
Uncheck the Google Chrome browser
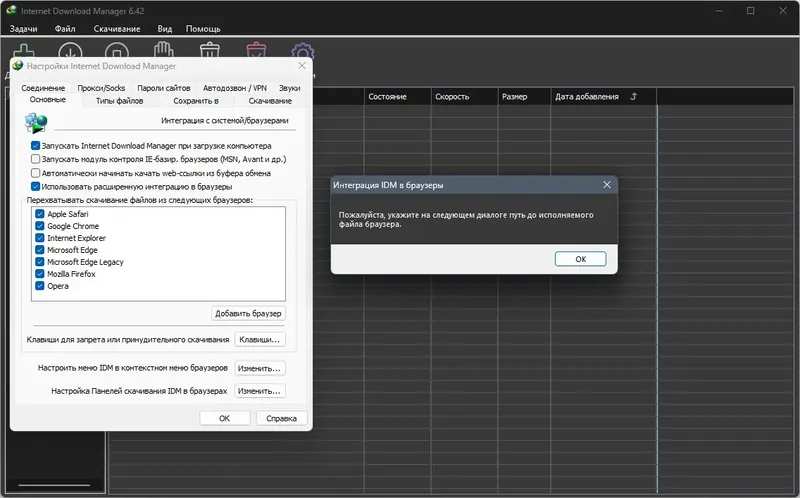[40, 226]
